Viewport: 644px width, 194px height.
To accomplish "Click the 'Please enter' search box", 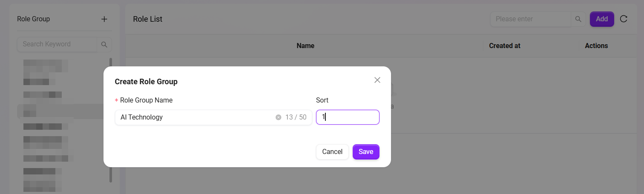I will 530,19.
